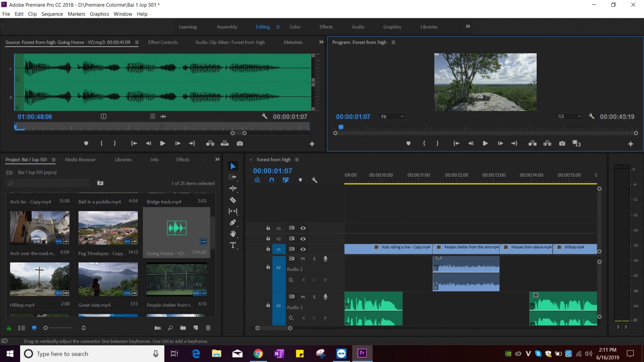Solo the Audio 3 track
The width and height of the screenshot is (644, 362).
[314, 297]
